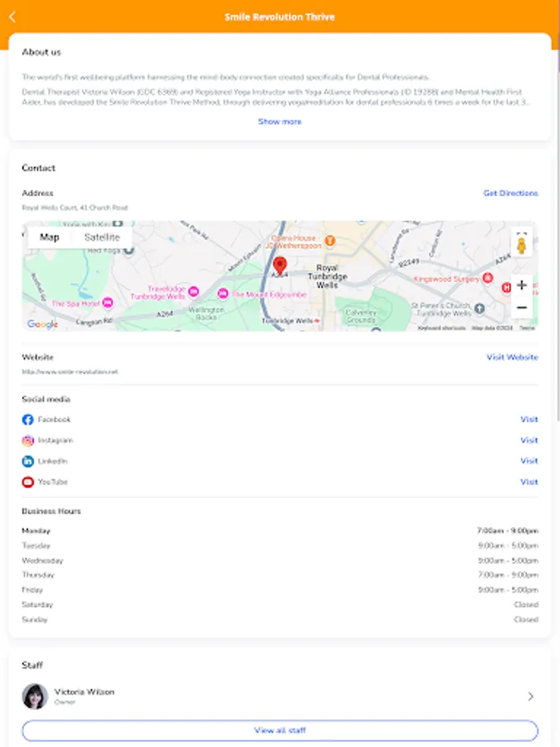Select the Smile Revolution Thrive header title
The width and height of the screenshot is (560, 747).
coord(280,17)
